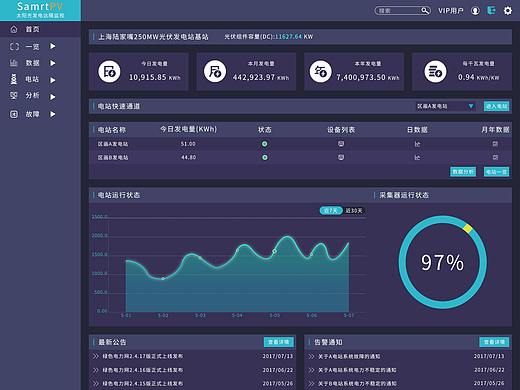Click the 7,400,973.50 KWh yearly value
The width and height of the screenshot is (520, 390).
[367, 77]
